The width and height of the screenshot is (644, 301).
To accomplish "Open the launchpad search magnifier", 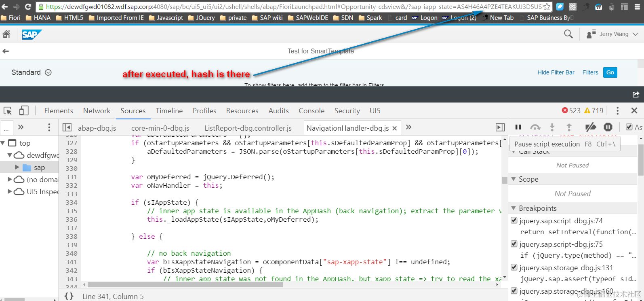I will pyautogui.click(x=568, y=34).
